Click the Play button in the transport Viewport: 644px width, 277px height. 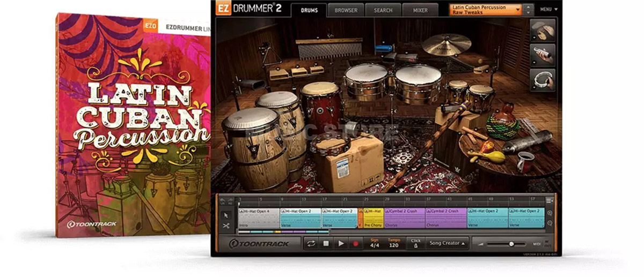coord(341,243)
